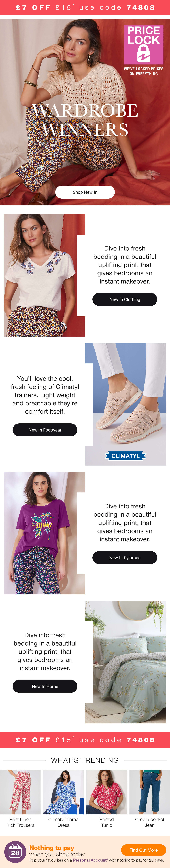Open the New In Home button
Image resolution: width=170 pixels, height=868 pixels.
click(45, 686)
